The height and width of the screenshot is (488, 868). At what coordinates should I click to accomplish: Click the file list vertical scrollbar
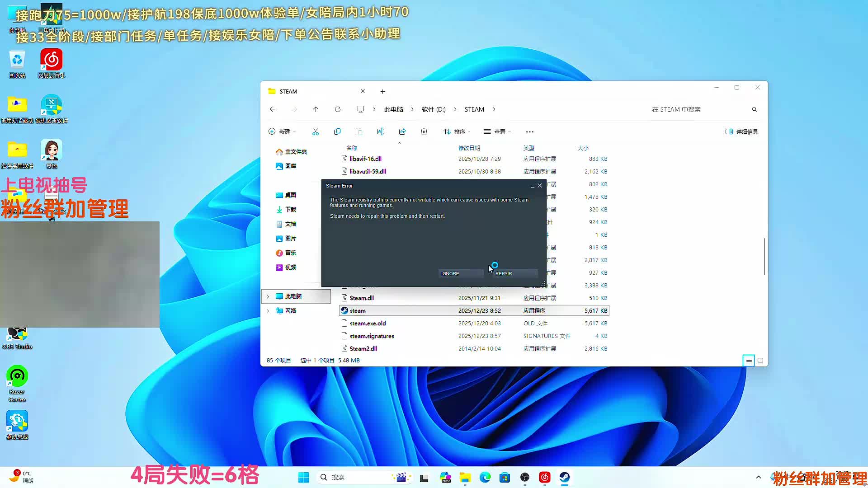point(764,256)
